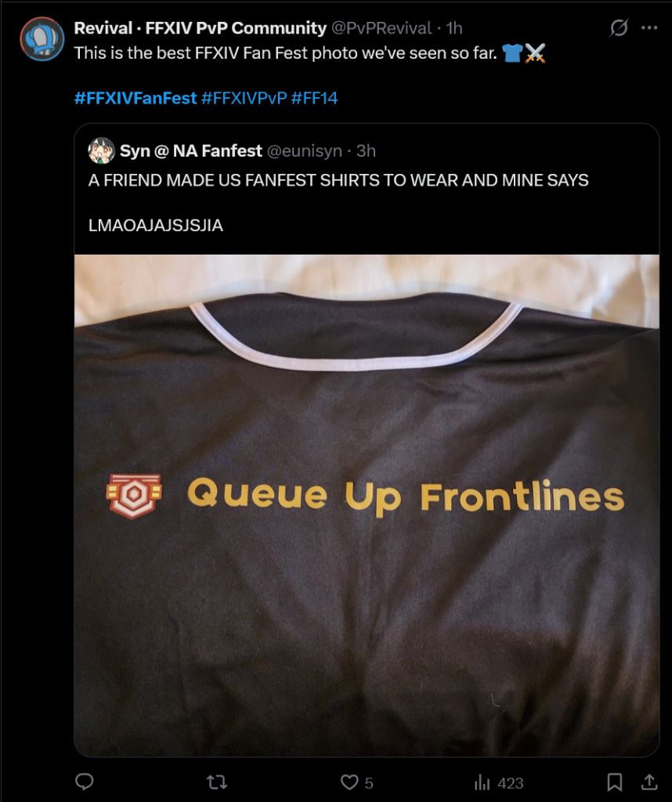The width and height of the screenshot is (672, 802).
Task: Open the 1h post timestamp
Action: point(454,27)
